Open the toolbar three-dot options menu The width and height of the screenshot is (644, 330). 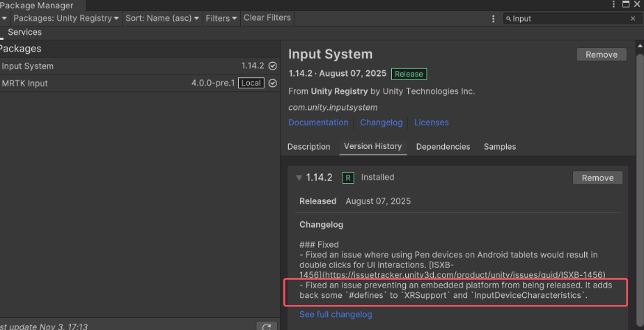coord(493,19)
